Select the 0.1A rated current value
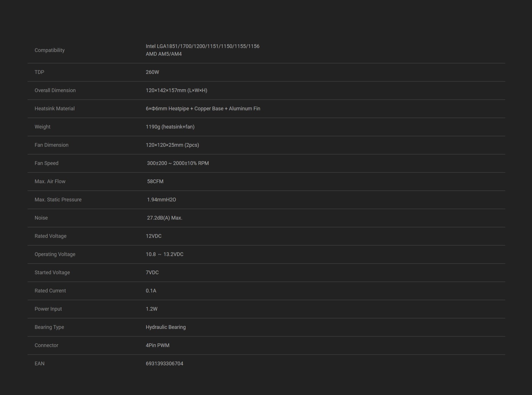The height and width of the screenshot is (395, 532). tap(151, 291)
